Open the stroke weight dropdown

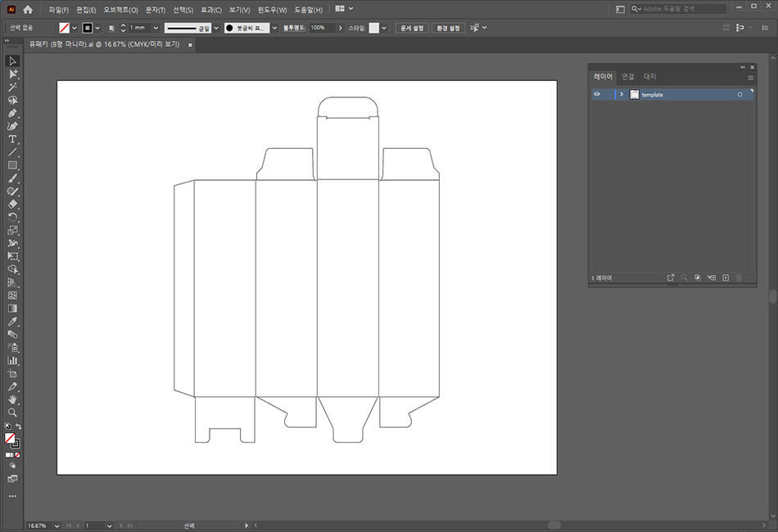click(x=156, y=28)
